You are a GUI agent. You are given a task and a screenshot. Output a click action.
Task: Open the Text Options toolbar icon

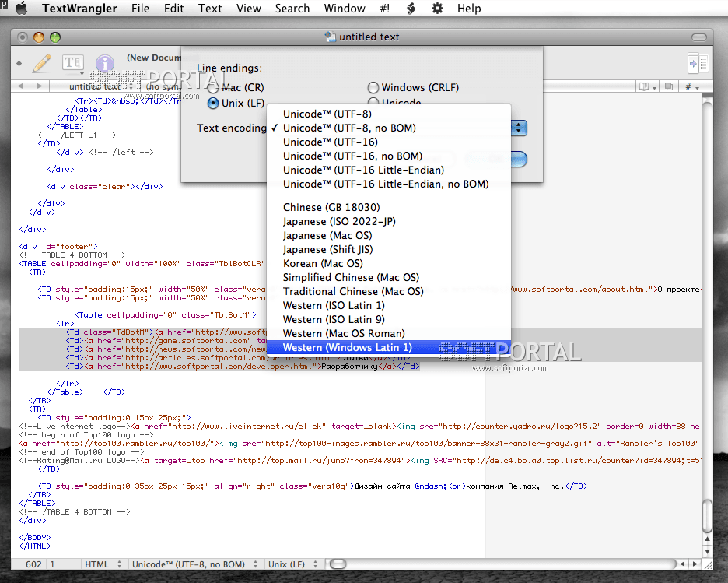click(72, 63)
